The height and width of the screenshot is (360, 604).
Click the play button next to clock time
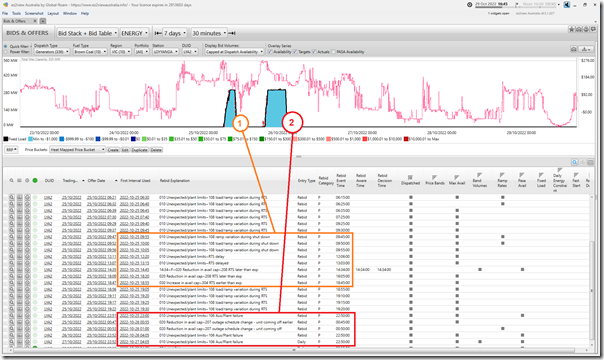pyautogui.click(x=517, y=4)
